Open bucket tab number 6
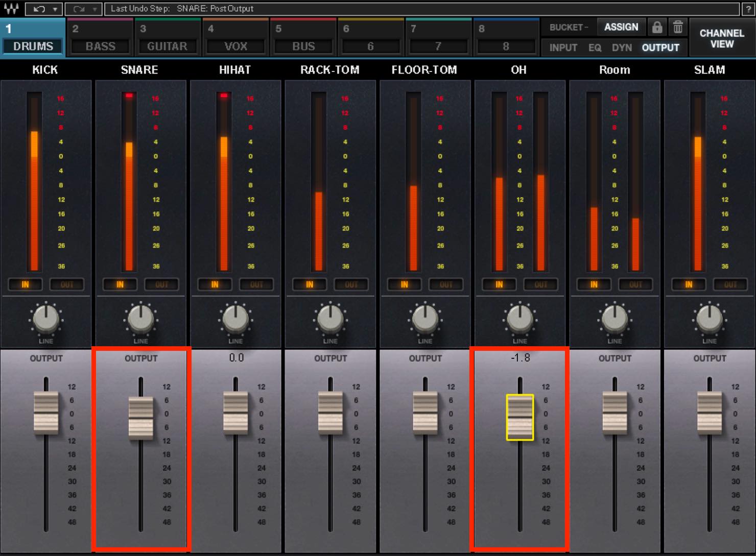The width and height of the screenshot is (756, 556). click(370, 38)
